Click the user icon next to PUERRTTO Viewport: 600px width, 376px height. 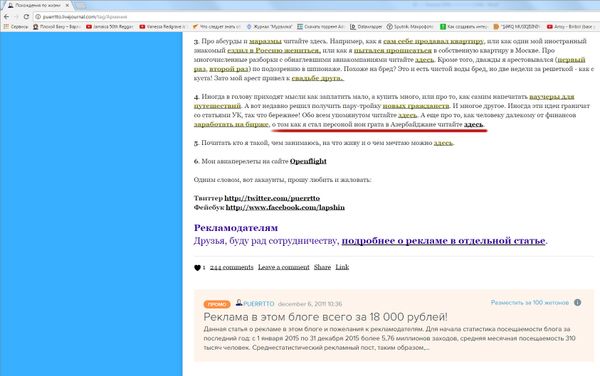(239, 303)
